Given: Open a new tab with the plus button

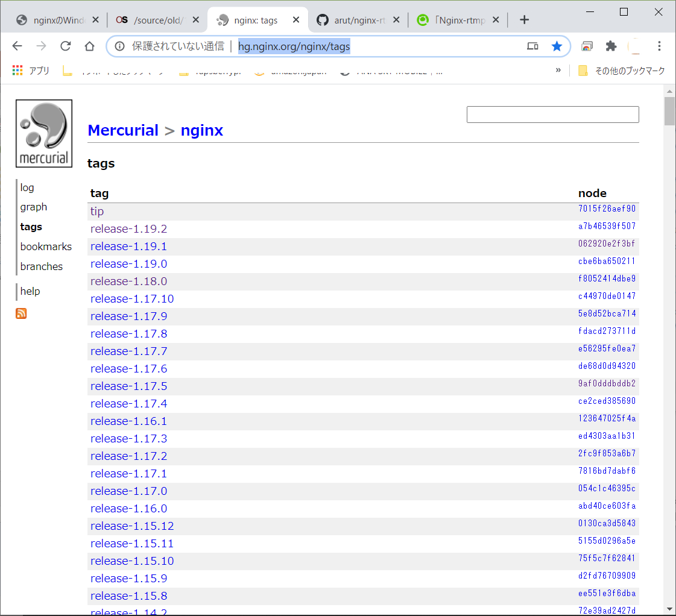Looking at the screenshot, I should tap(524, 20).
